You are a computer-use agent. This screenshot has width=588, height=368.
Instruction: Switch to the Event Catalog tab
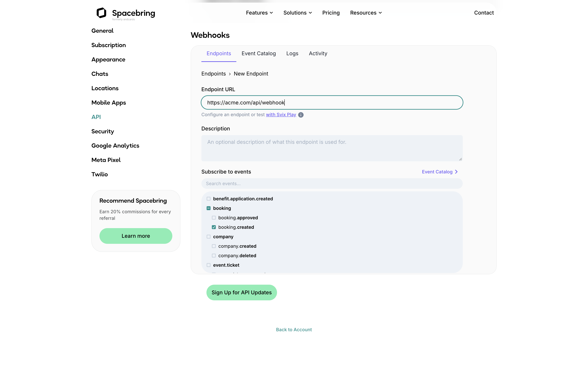pyautogui.click(x=258, y=54)
